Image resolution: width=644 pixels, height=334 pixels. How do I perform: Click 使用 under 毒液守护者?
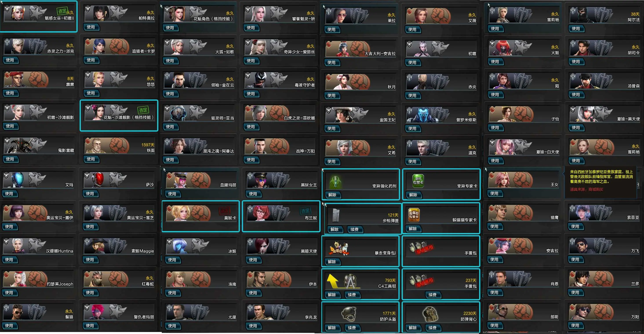coord(251,94)
